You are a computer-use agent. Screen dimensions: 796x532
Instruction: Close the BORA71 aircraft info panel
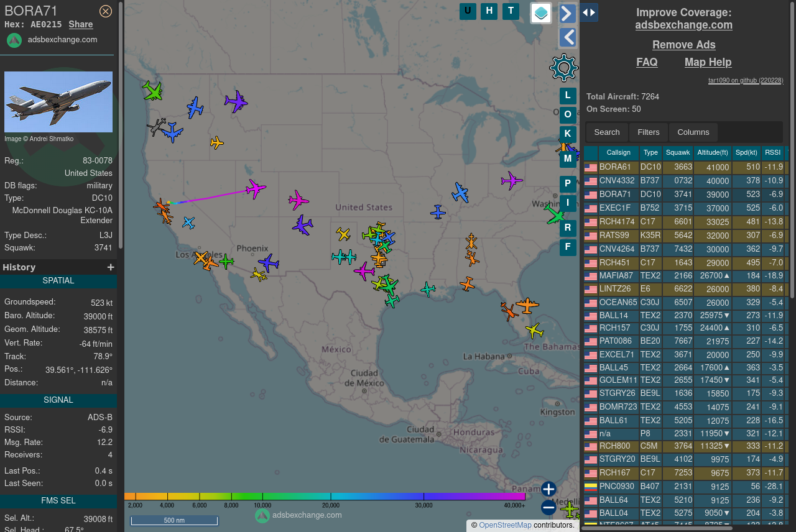click(106, 11)
